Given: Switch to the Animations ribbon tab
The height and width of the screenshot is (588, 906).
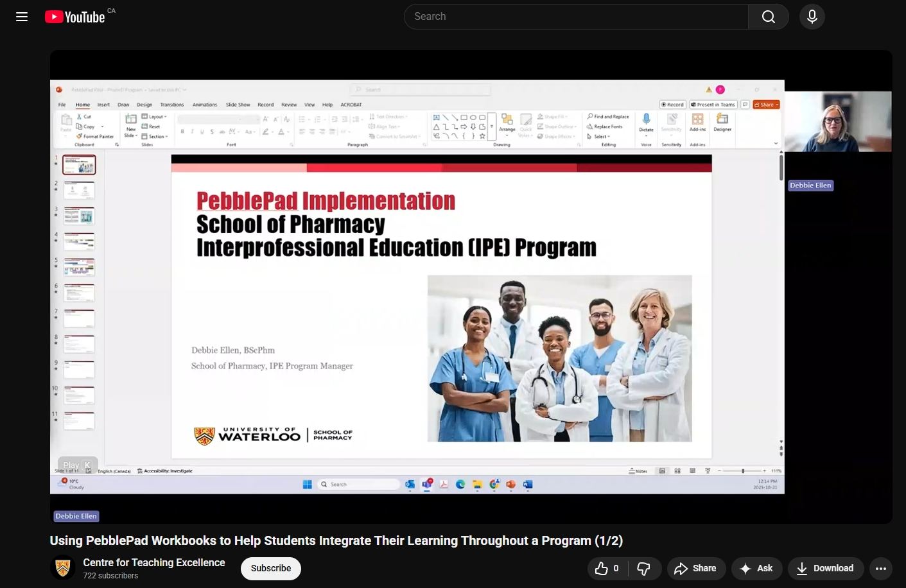Looking at the screenshot, I should pos(205,105).
